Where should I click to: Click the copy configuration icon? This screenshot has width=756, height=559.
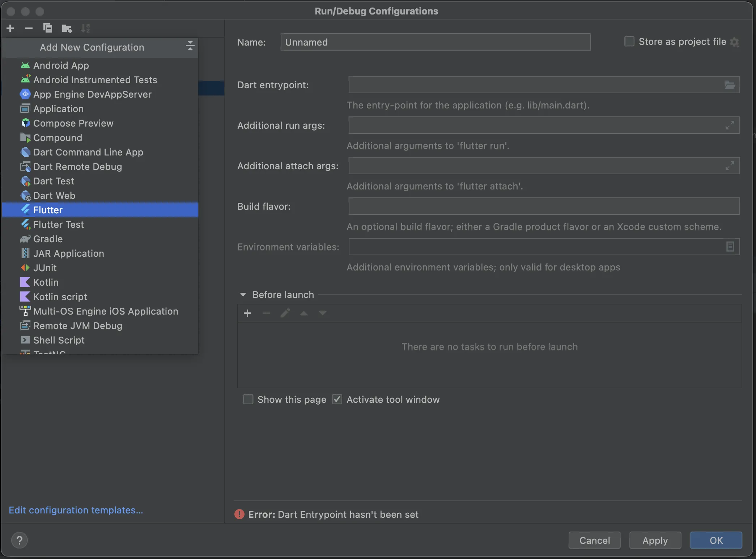coord(48,28)
